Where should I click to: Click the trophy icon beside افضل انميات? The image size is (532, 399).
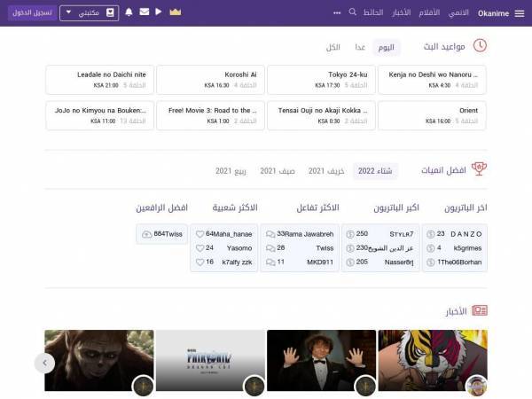(x=479, y=168)
